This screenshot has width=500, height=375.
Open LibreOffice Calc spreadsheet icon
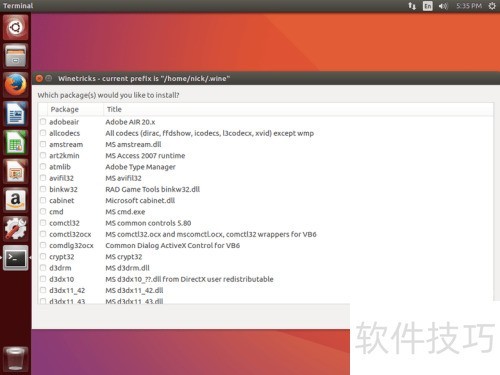[15, 143]
